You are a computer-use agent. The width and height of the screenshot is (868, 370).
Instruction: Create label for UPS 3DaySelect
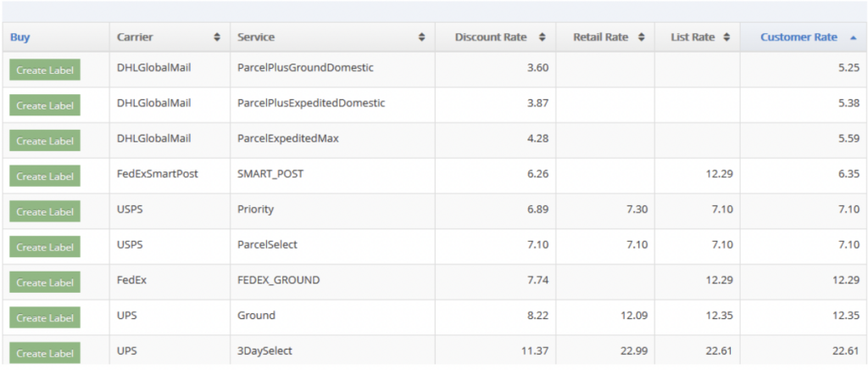pos(45,353)
